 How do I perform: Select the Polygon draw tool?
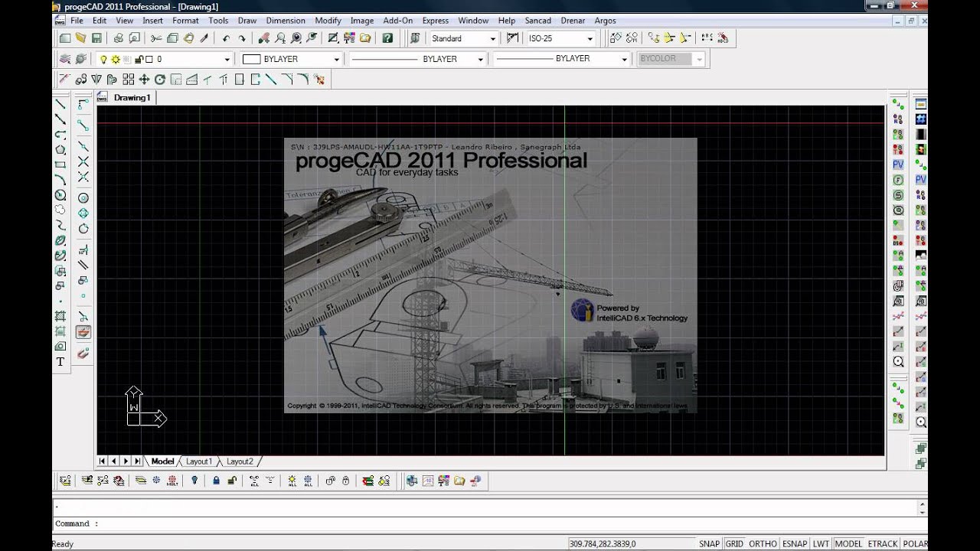pos(60,149)
